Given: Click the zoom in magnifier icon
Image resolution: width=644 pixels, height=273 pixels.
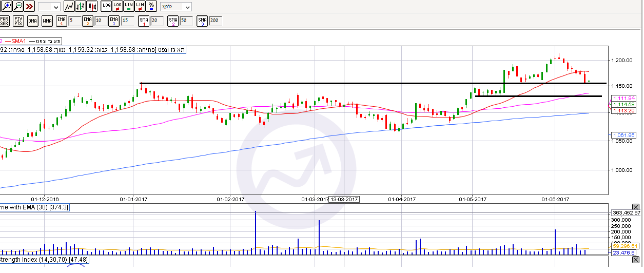Looking at the screenshot, I should (x=6, y=7).
